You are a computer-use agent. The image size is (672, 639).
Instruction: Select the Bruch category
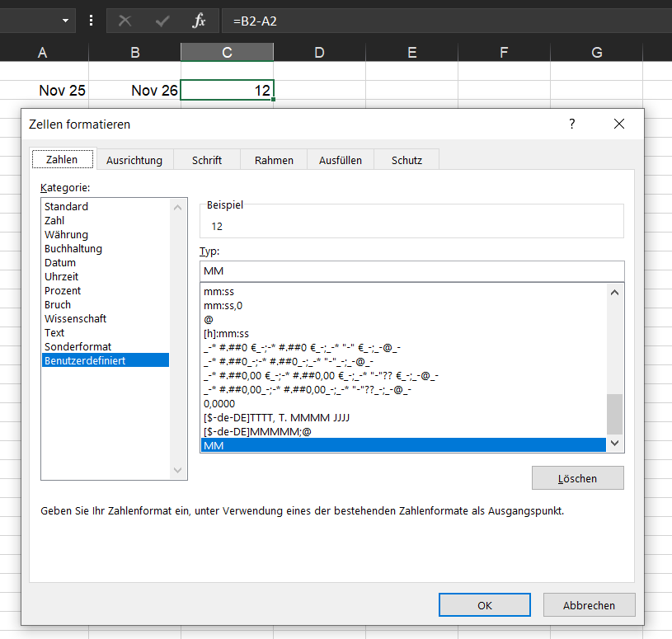pos(106,305)
